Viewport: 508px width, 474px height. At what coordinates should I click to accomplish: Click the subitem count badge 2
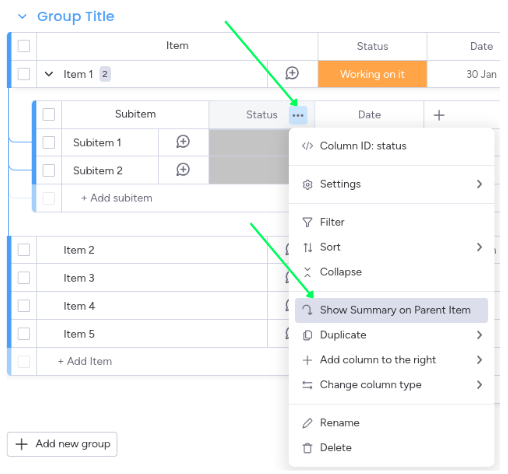click(x=105, y=74)
